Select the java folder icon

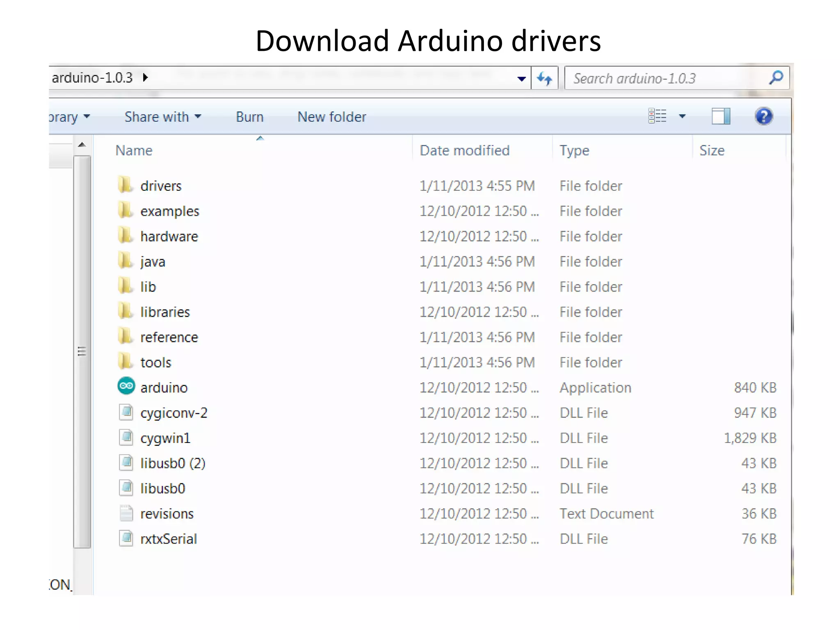click(126, 261)
